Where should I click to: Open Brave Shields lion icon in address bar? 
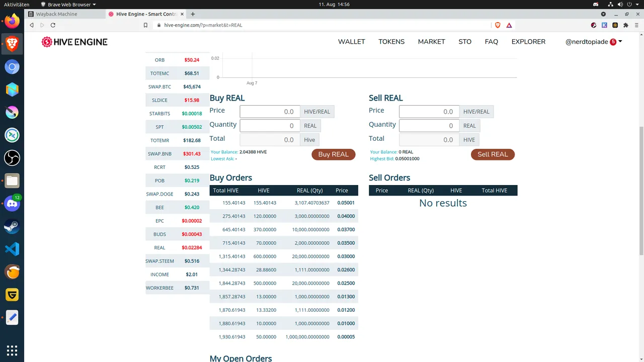(x=498, y=25)
